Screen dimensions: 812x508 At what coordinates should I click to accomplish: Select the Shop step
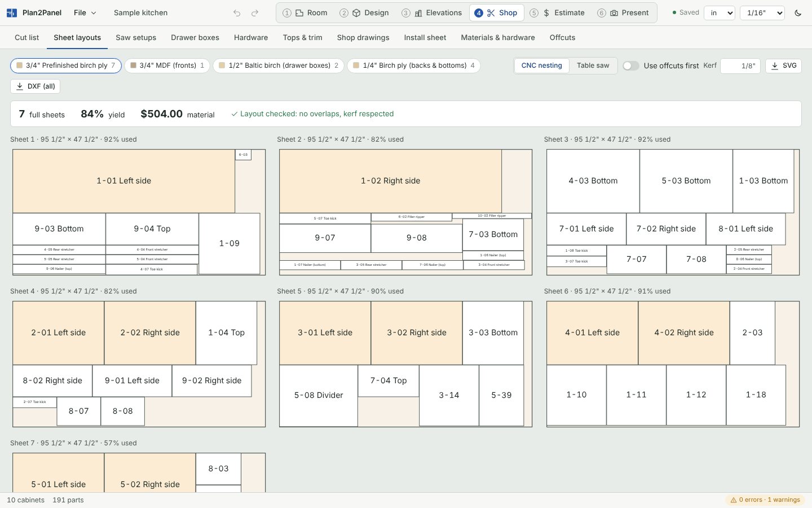(496, 13)
